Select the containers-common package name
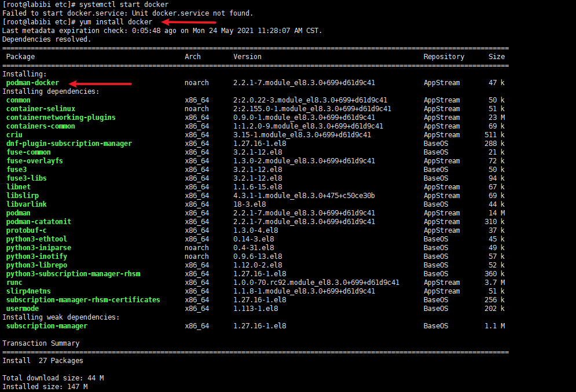Screen dimensions: 576x392 41,126
